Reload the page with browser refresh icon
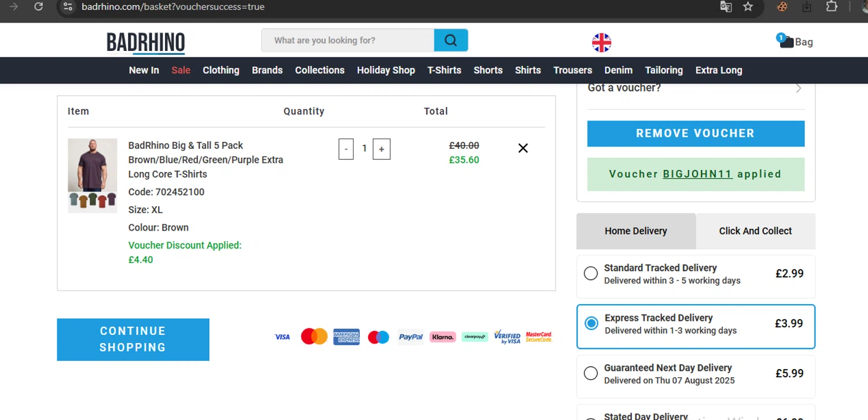The image size is (868, 420). (x=38, y=7)
